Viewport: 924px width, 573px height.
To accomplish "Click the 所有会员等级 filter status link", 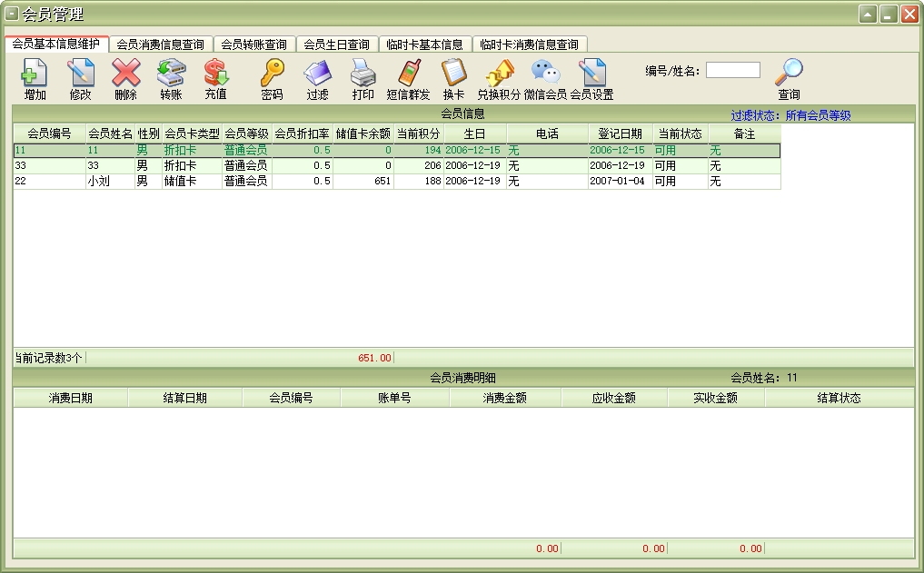I will 818,115.
